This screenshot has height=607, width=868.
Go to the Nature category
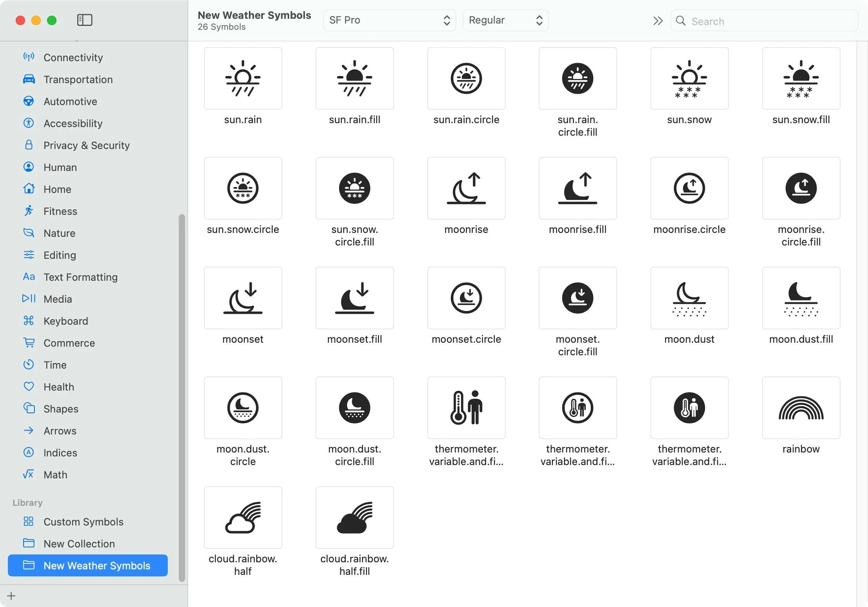click(x=88, y=233)
